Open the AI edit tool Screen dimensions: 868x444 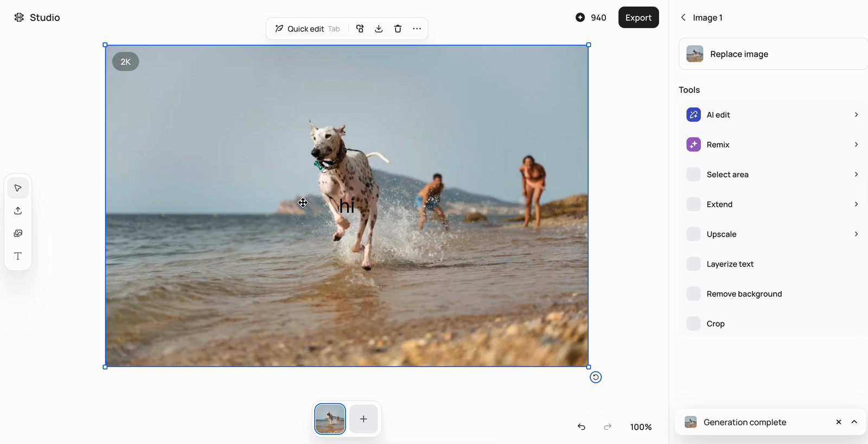point(773,115)
